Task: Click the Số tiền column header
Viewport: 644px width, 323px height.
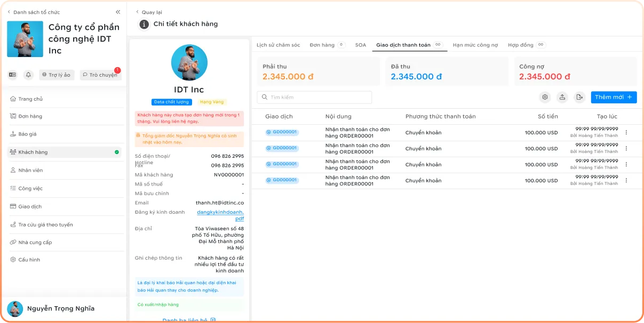Action: 548,117
